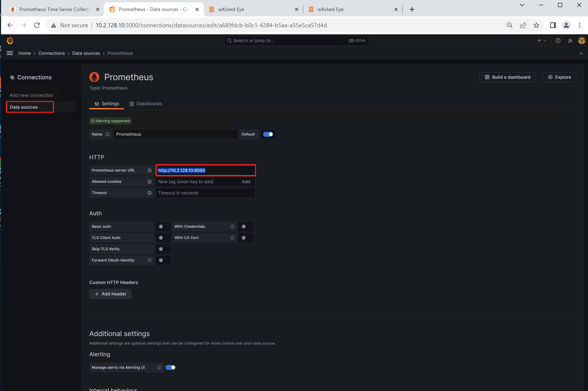Click the Name field info icon
Screen dimensions: 588x391
pyautogui.click(x=108, y=134)
